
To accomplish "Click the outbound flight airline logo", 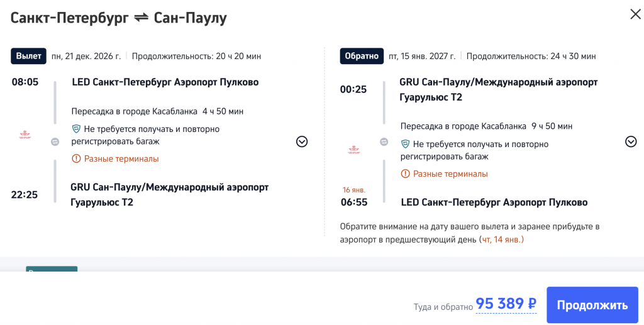I will [26, 135].
